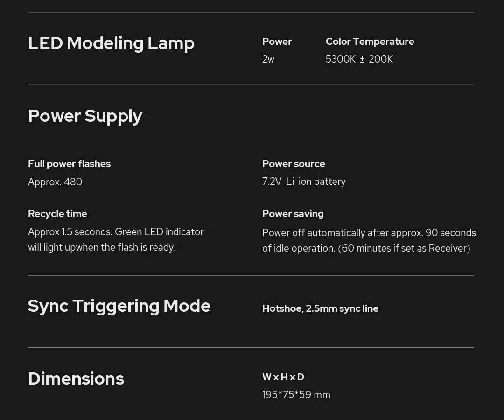Click the Power label above 2w
This screenshot has width=504, height=420.
coord(277,42)
